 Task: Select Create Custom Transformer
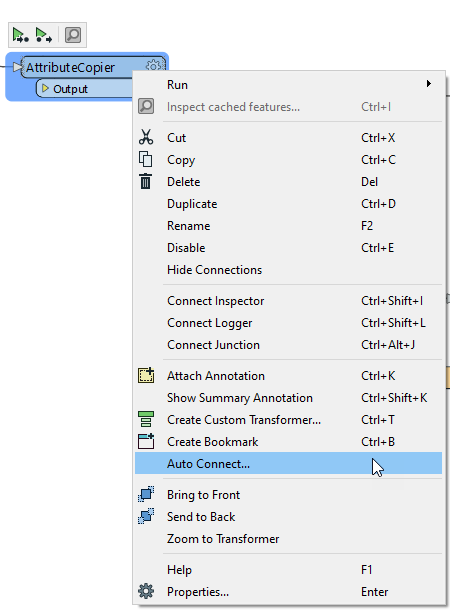coord(288,420)
